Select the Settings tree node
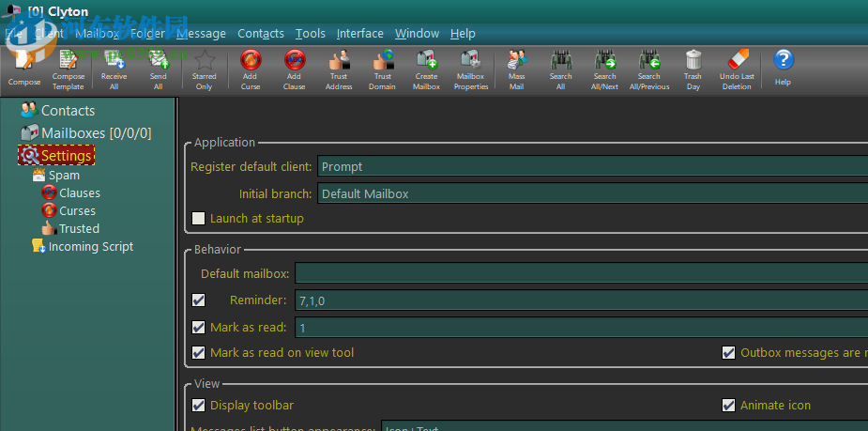Viewport: 868px width, 431px height. (x=56, y=156)
